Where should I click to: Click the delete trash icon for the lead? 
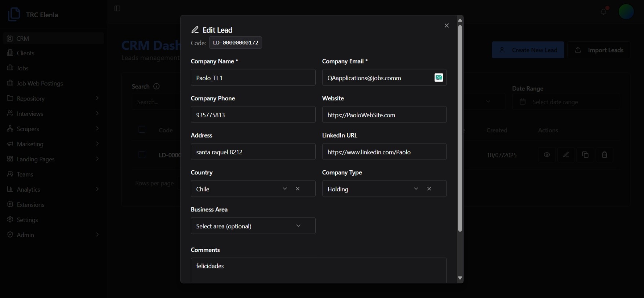click(x=604, y=155)
